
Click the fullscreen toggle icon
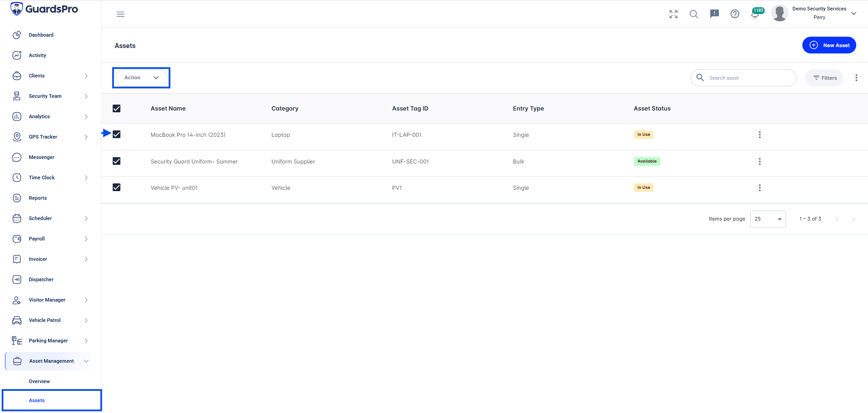coord(673,14)
